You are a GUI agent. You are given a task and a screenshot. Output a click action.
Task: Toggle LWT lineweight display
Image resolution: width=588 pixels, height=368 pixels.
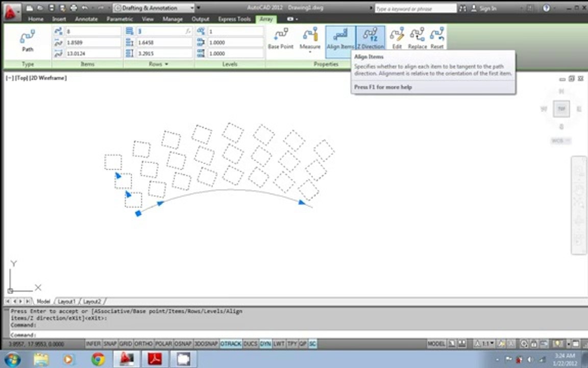(279, 343)
